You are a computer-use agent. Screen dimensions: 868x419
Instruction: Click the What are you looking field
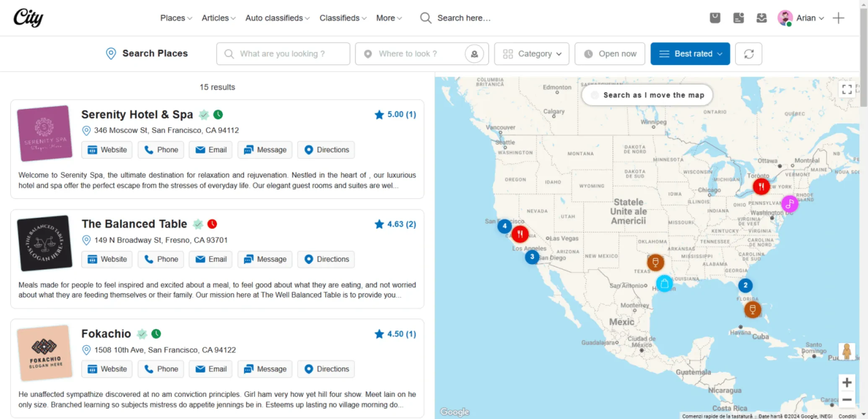click(283, 54)
